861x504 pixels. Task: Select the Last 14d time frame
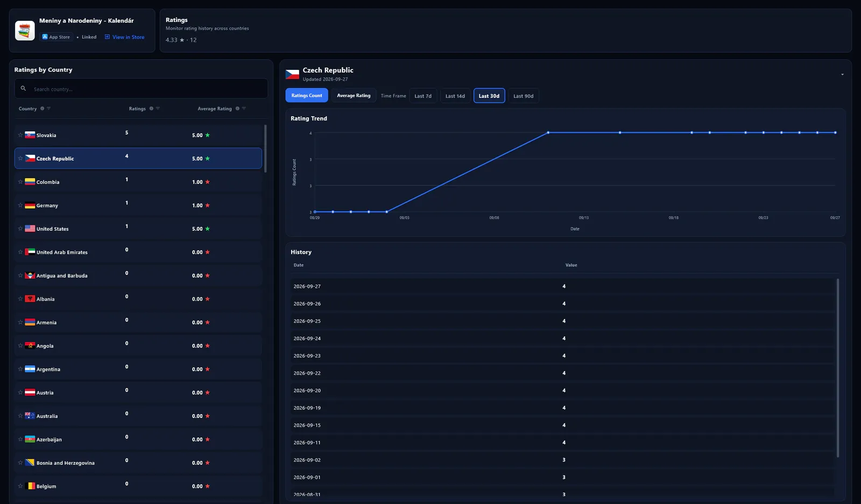click(455, 96)
